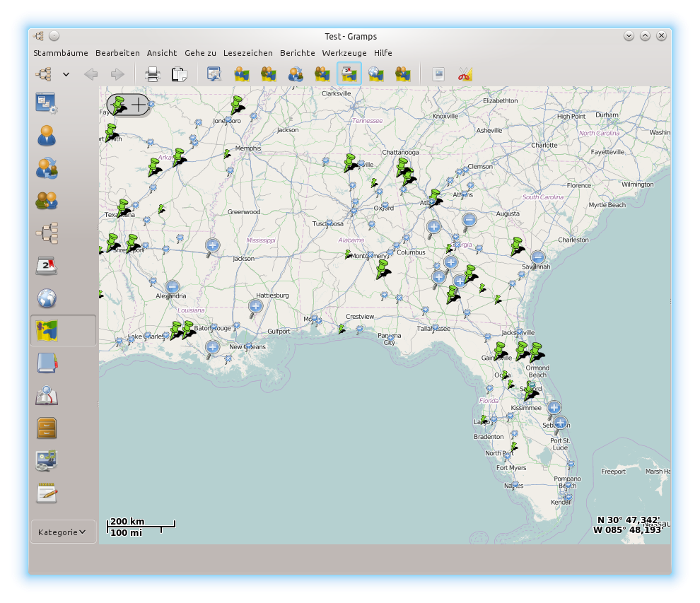Open the Events calendar view in sidebar
Viewport: 700px width, 603px height.
(47, 266)
